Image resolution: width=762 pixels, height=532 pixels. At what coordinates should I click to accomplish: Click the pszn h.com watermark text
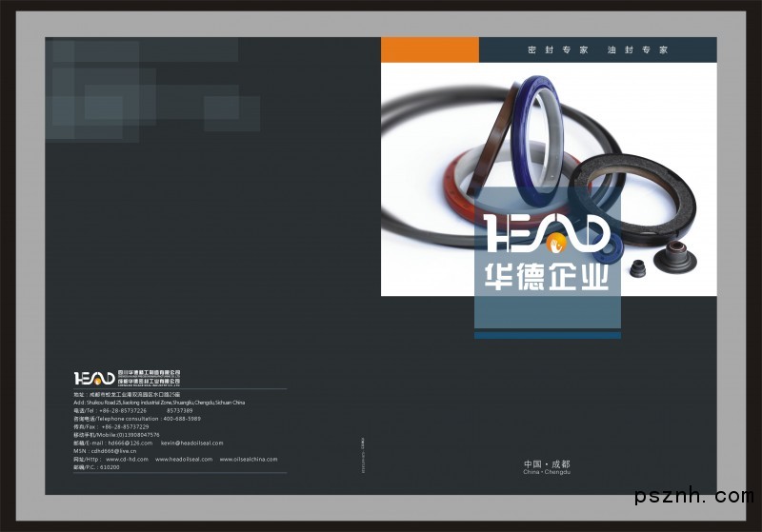pyautogui.click(x=692, y=497)
